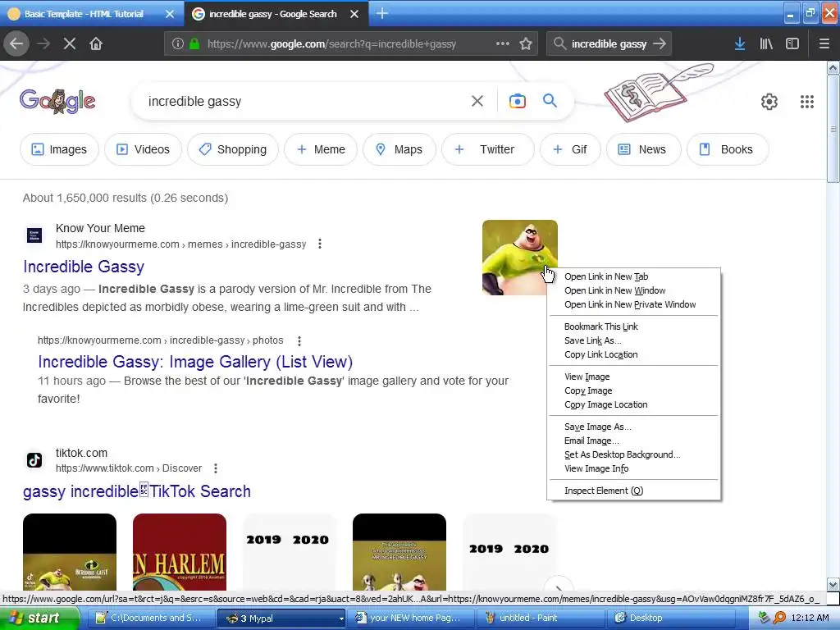
Task: Add Twitter to the search
Action: coord(487,149)
